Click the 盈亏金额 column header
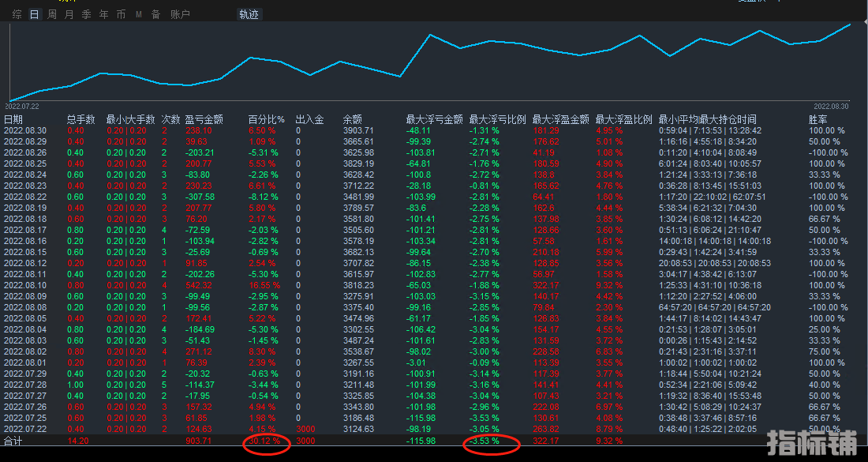 click(204, 120)
